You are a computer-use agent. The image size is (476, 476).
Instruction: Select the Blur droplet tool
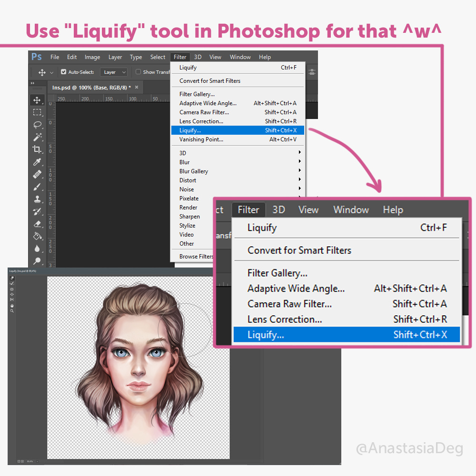tap(37, 248)
